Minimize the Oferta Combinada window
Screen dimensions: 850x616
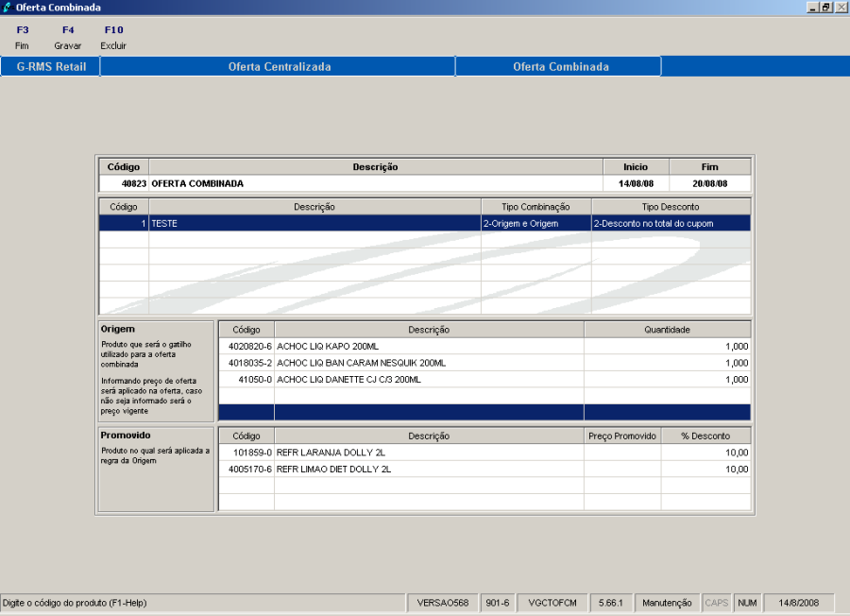pos(812,7)
